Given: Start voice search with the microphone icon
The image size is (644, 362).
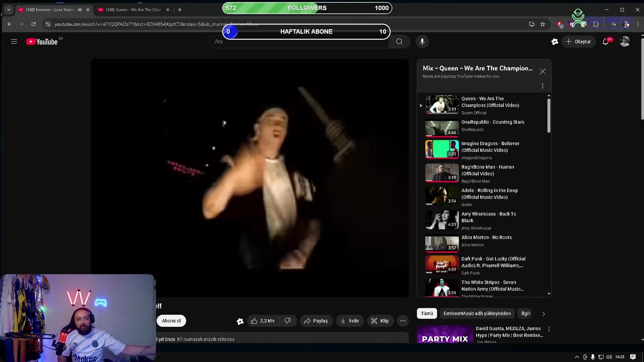Looking at the screenshot, I should 422,42.
